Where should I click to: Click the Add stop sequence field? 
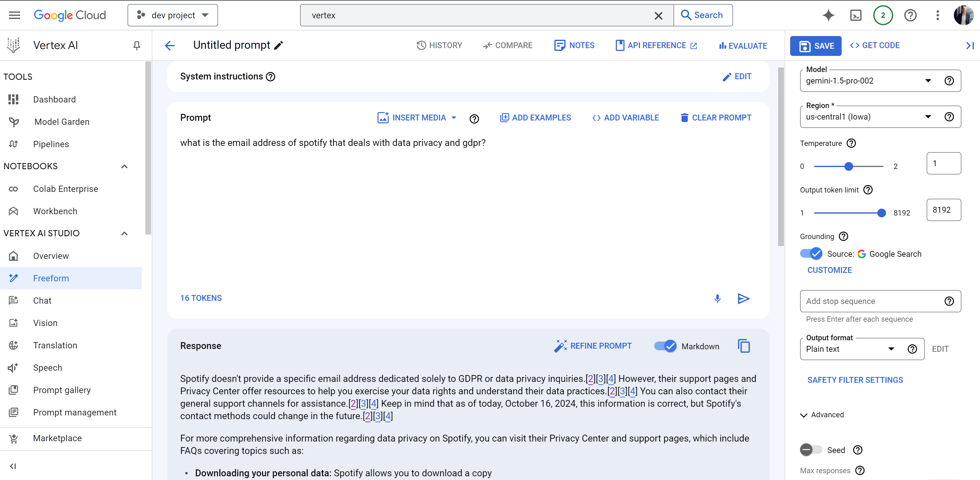pyautogui.click(x=871, y=301)
